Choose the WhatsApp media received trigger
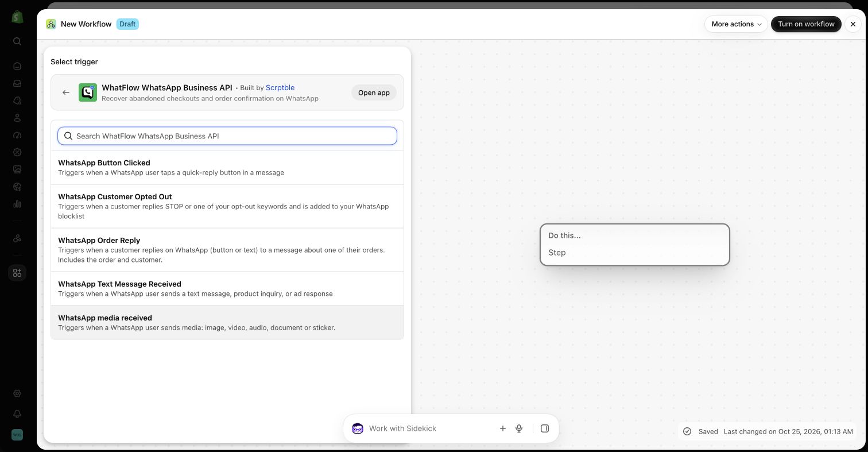868x452 pixels. tap(227, 322)
